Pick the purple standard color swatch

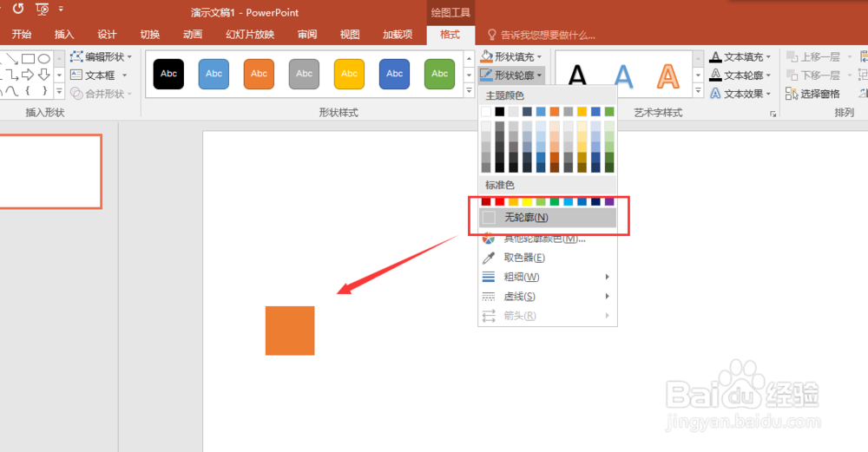[609, 201]
